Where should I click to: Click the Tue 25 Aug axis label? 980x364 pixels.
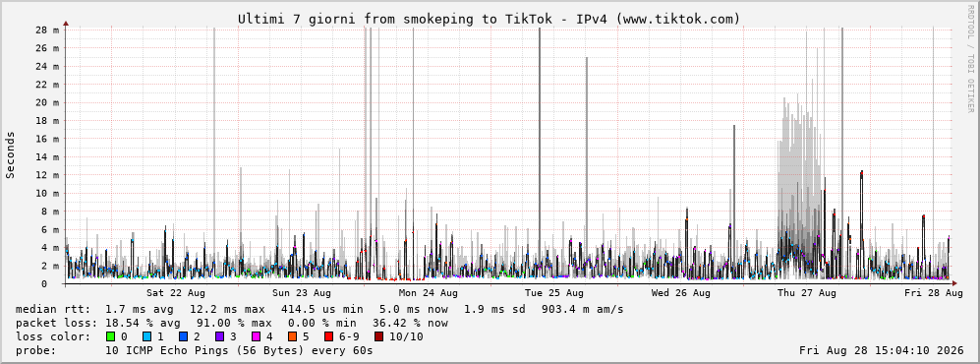pos(554,293)
